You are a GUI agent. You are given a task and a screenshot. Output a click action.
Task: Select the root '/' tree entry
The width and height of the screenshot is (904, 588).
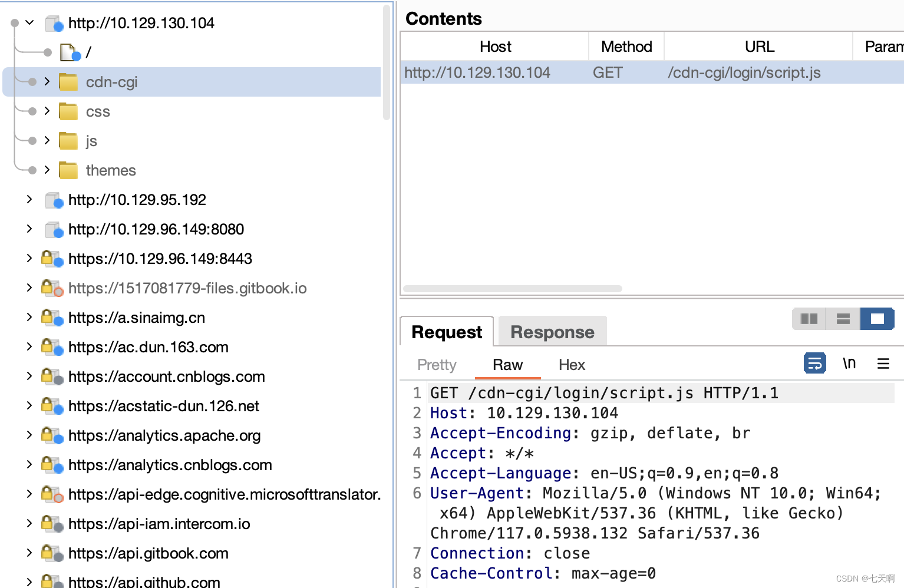tap(88, 52)
